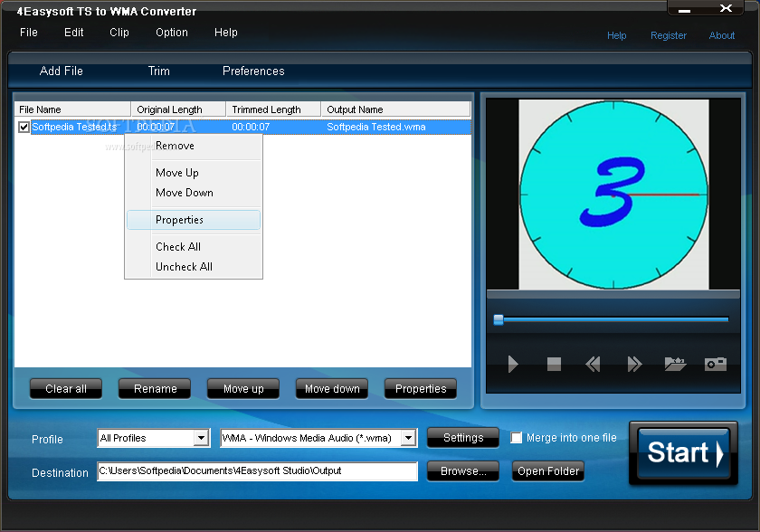This screenshot has width=760, height=532.
Task: Click Browse... for destination
Action: coord(463,471)
